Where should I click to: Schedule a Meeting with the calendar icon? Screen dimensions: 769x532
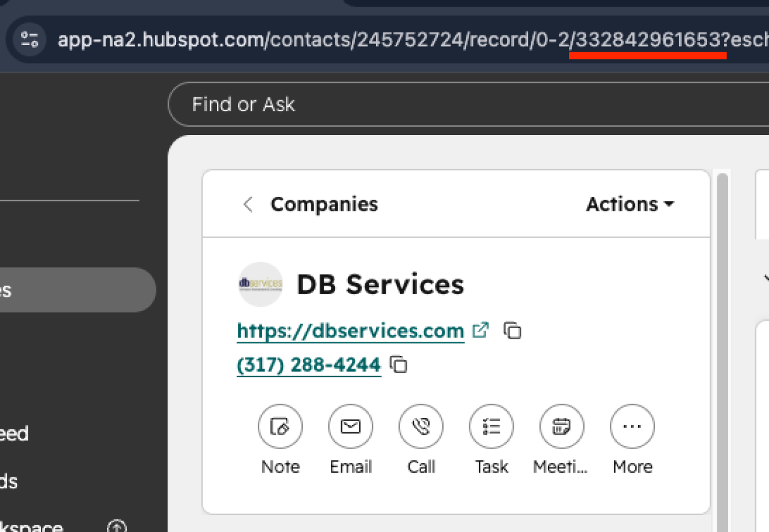tap(562, 427)
